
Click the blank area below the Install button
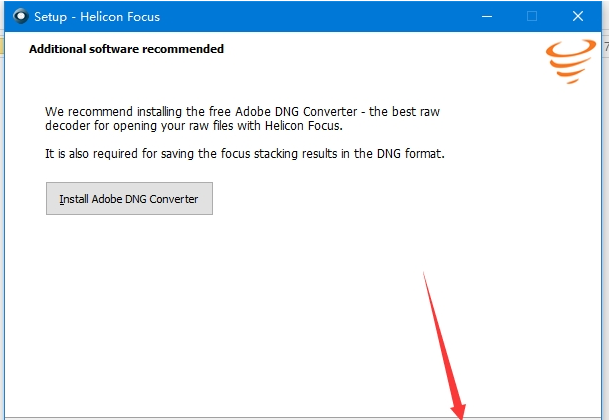click(x=200, y=300)
